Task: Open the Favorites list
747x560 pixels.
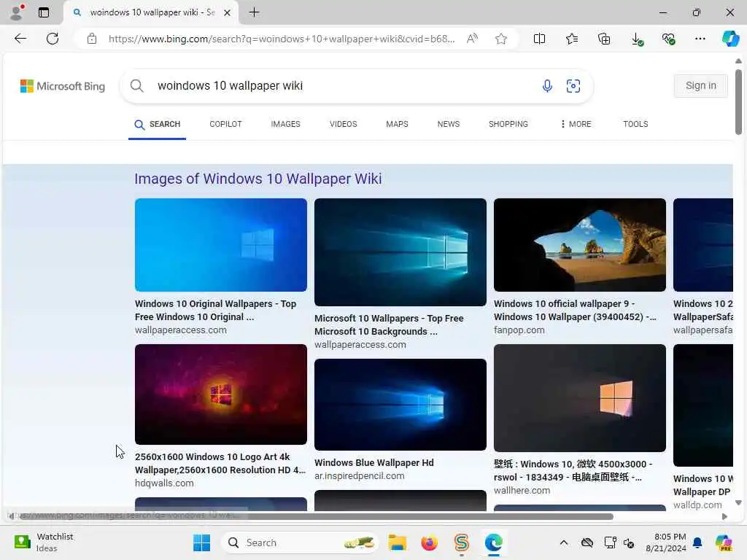Action: point(572,39)
